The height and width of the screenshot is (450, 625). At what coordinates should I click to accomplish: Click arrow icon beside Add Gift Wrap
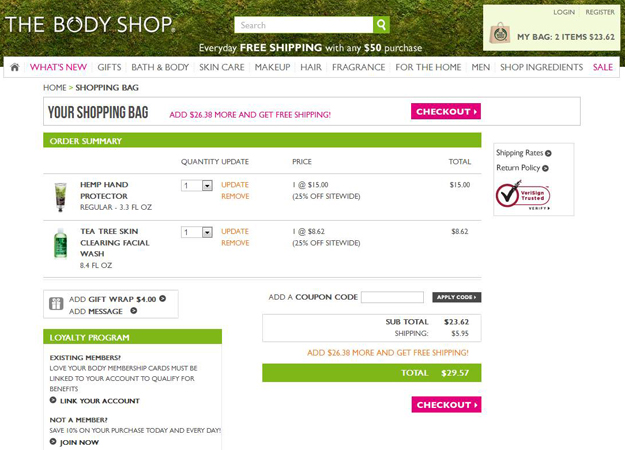[x=163, y=299]
